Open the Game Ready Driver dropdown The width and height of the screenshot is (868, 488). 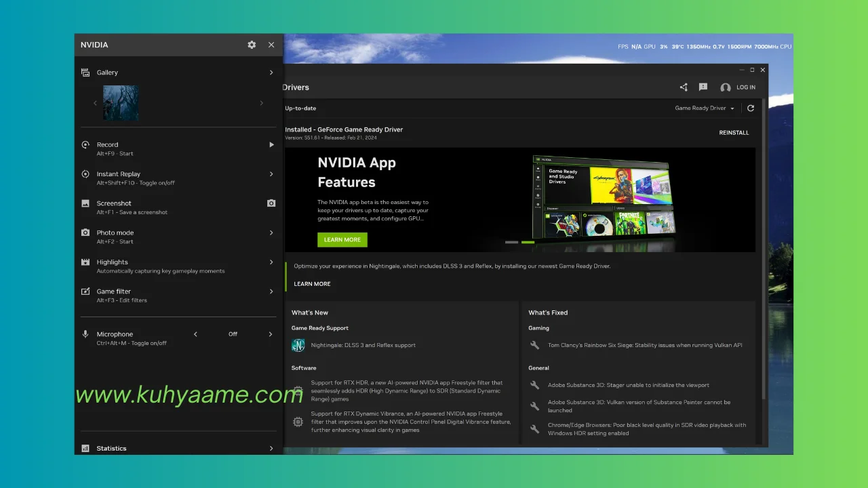pos(705,108)
